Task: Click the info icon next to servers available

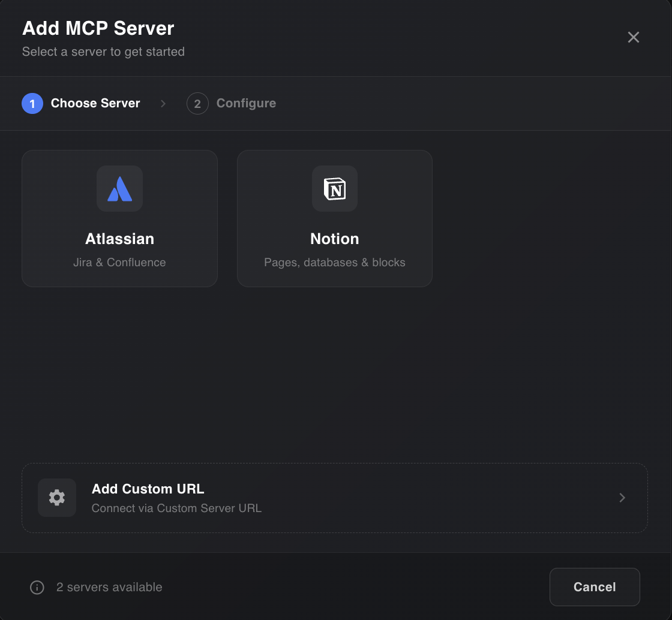Action: (37, 587)
